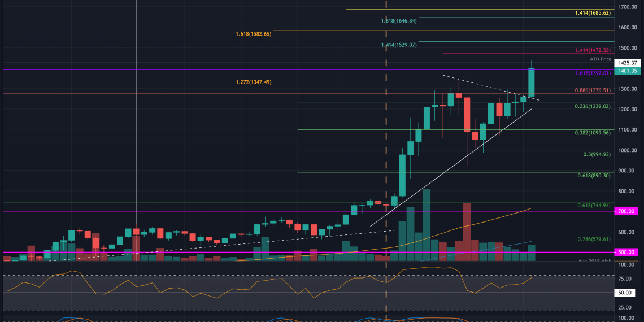This screenshot has height=322, width=644.
Task: Click the 1.272(1347.49) Fibonacci label
Action: (254, 82)
